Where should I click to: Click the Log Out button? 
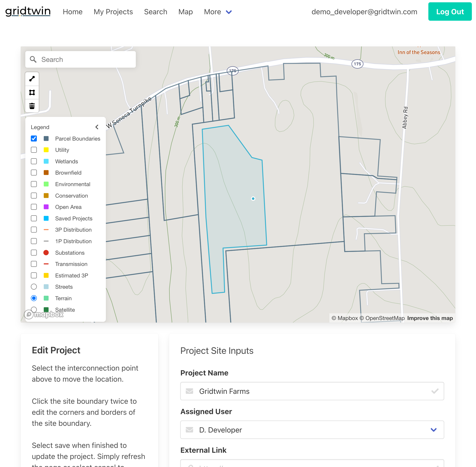450,12
